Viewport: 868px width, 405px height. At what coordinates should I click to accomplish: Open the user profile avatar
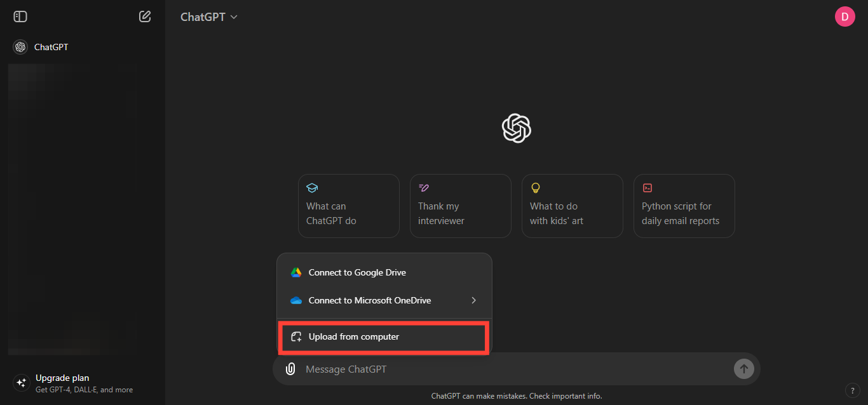pyautogui.click(x=844, y=17)
